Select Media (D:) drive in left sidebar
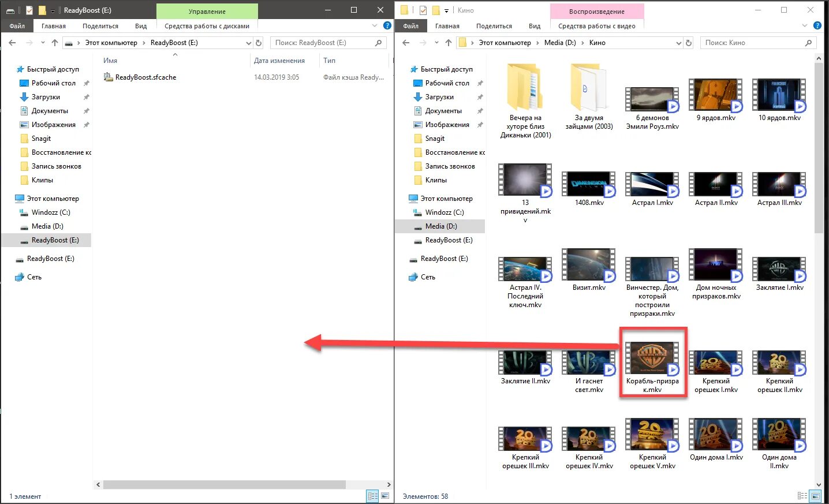 (47, 226)
